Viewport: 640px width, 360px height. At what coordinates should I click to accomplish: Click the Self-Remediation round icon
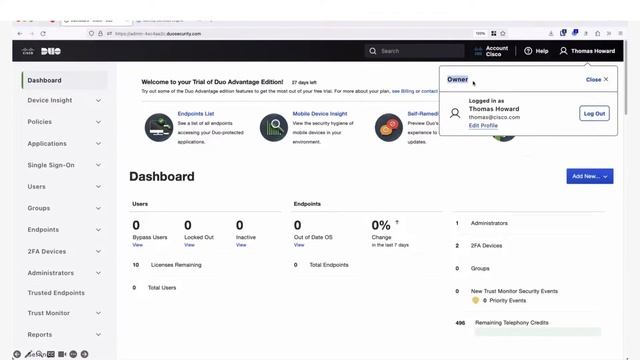[x=389, y=127]
